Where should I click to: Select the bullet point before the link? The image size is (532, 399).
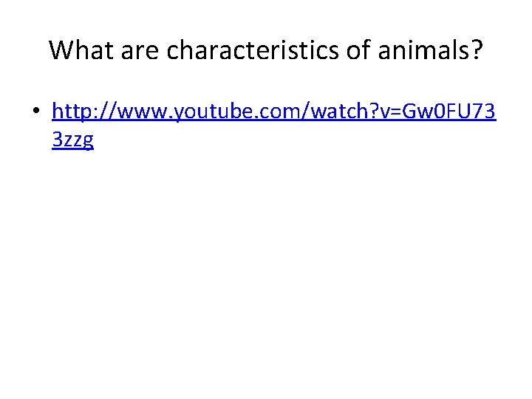(x=34, y=113)
